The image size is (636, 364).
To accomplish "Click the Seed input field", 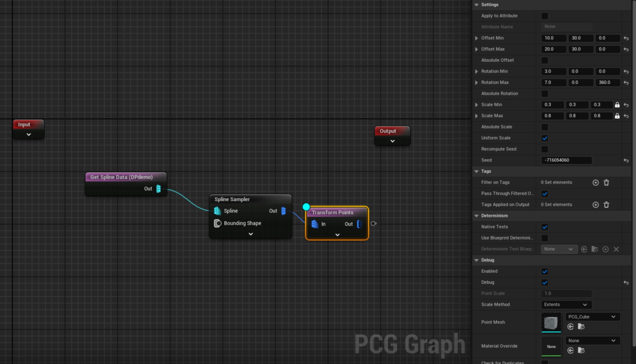I will click(566, 160).
